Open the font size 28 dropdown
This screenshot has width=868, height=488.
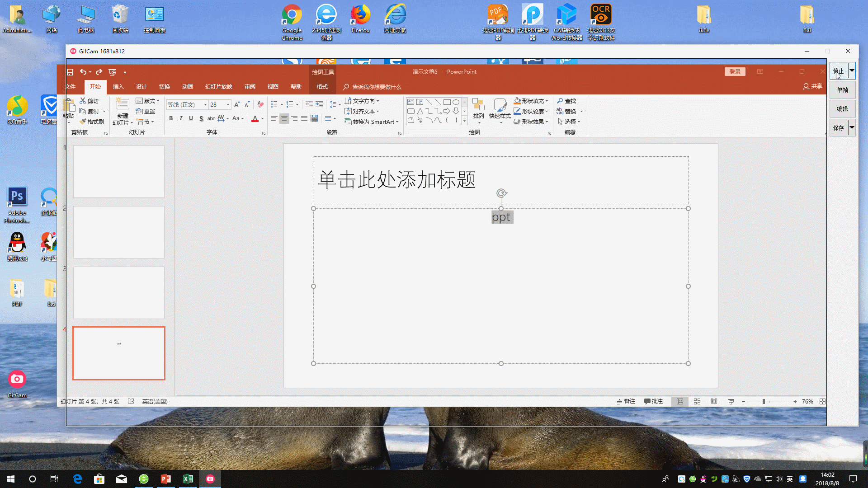[228, 105]
